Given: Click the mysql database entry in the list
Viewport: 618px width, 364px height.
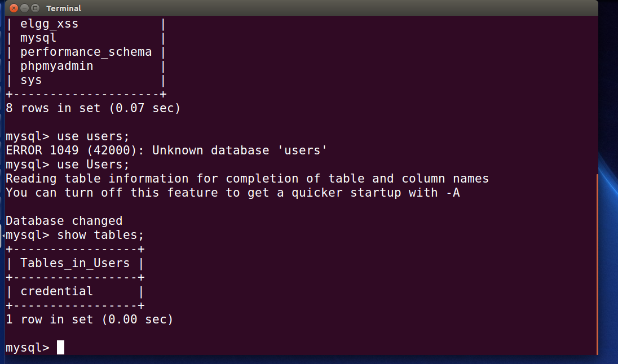Looking at the screenshot, I should pyautogui.click(x=38, y=38).
